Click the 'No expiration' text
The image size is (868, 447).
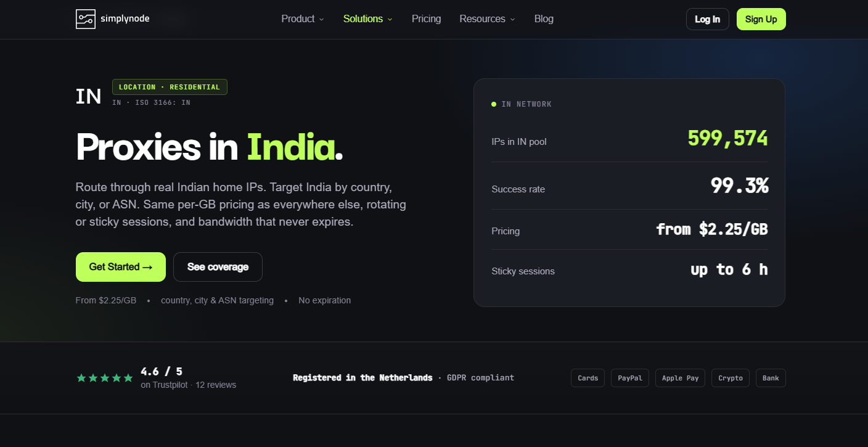325,300
